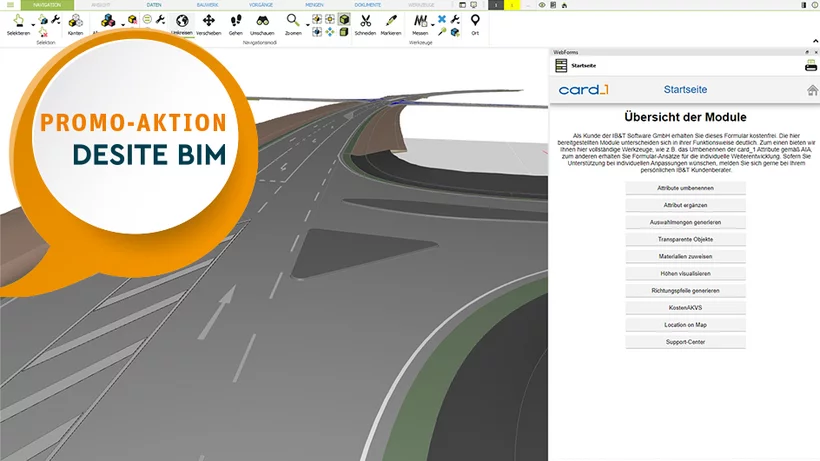The image size is (820, 461).
Task: Switch to Gehen walk mode
Action: point(236,25)
